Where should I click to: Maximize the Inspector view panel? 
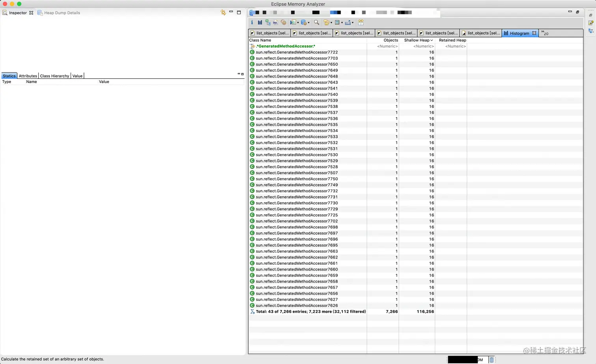pyautogui.click(x=239, y=12)
